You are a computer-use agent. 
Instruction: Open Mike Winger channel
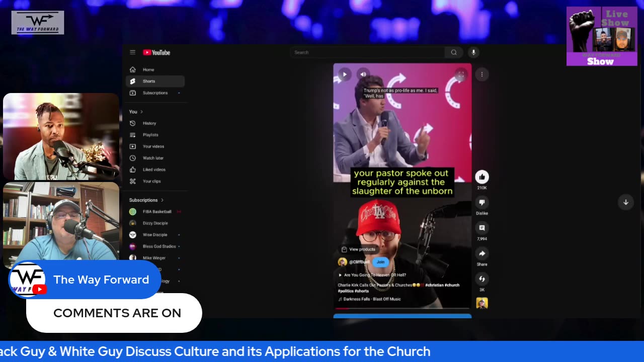tap(155, 258)
